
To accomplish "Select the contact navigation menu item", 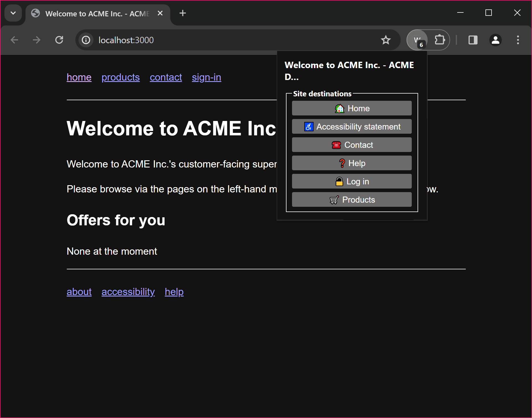I will point(166,77).
